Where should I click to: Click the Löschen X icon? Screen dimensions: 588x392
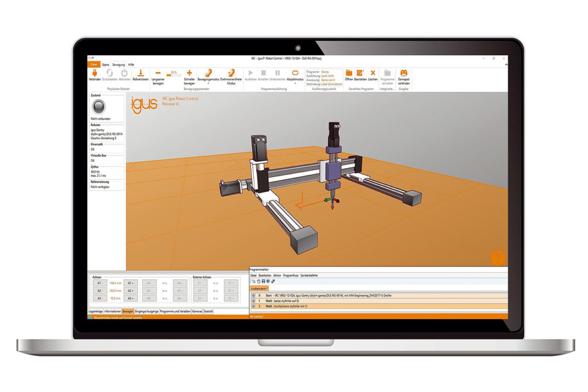coord(373,73)
